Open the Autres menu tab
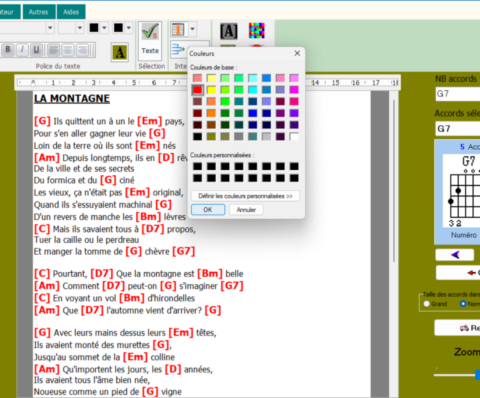 [38, 12]
